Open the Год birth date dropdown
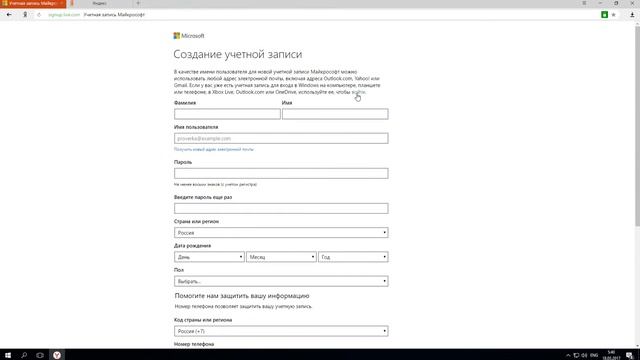Image resolution: width=640 pixels, height=360 pixels. point(353,257)
